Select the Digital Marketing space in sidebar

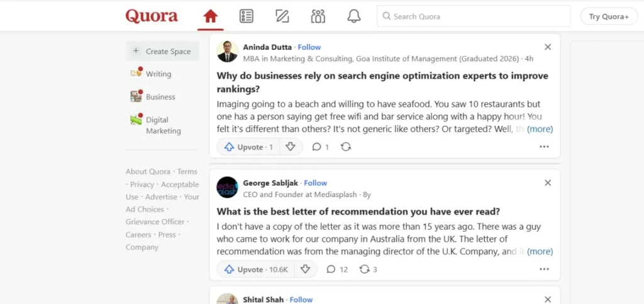point(163,125)
